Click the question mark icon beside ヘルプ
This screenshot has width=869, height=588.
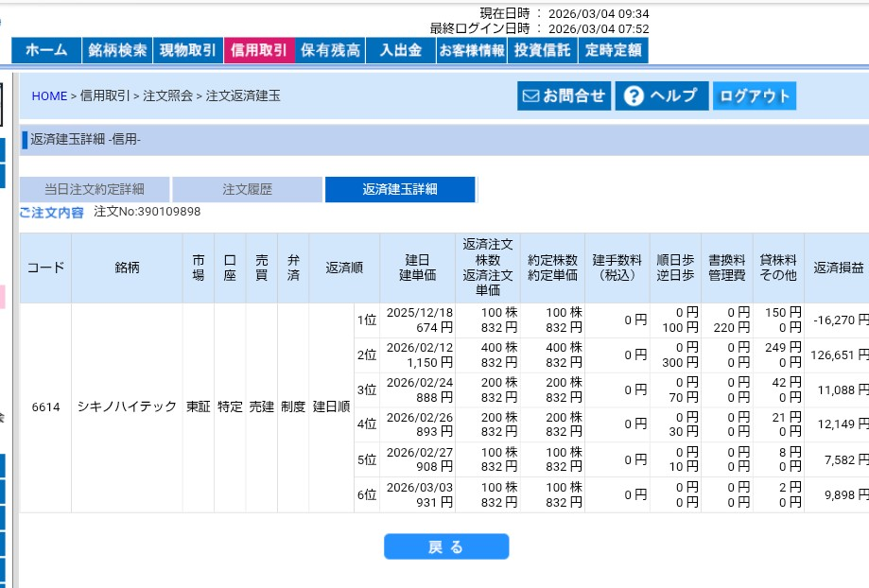coord(634,95)
